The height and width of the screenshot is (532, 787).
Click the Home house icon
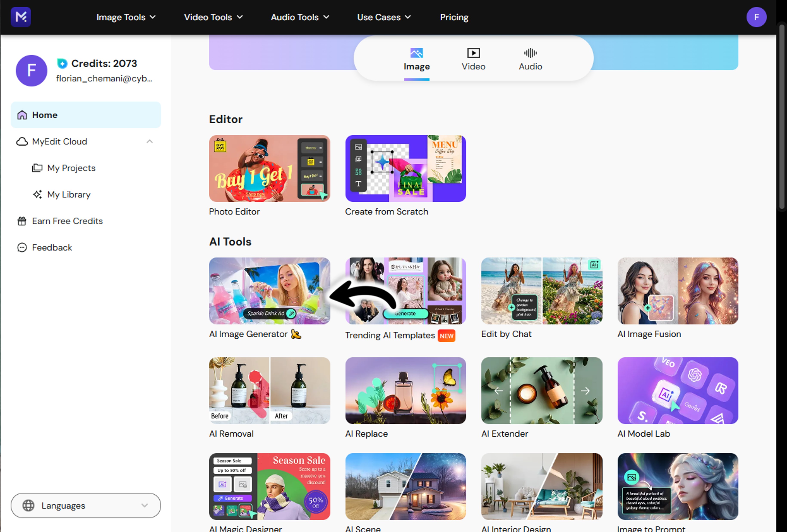22,115
